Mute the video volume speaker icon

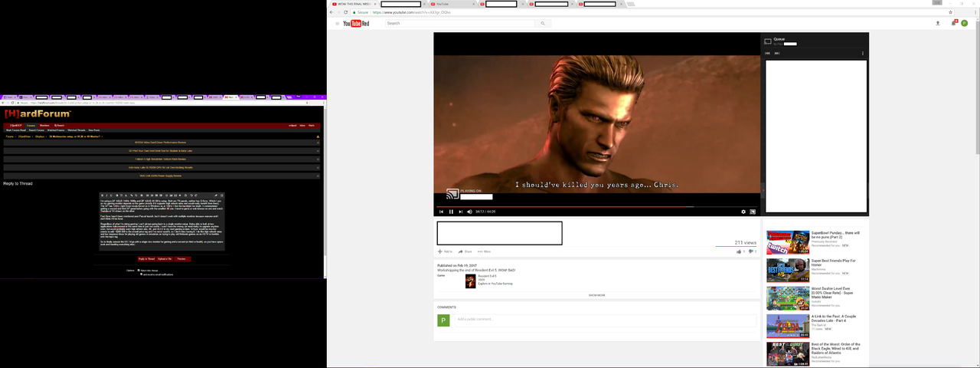pos(469,212)
